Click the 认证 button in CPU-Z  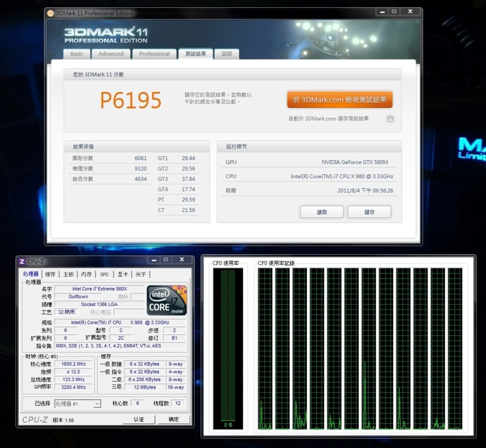(x=139, y=419)
